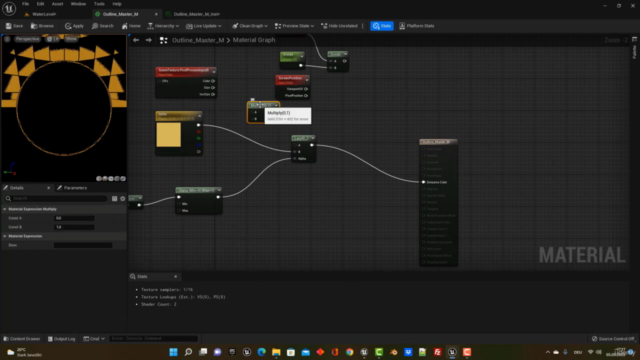Viewport: 640px width, 360px height.
Task: Click Color node red output pin
Action: pyautogui.click(x=199, y=132)
